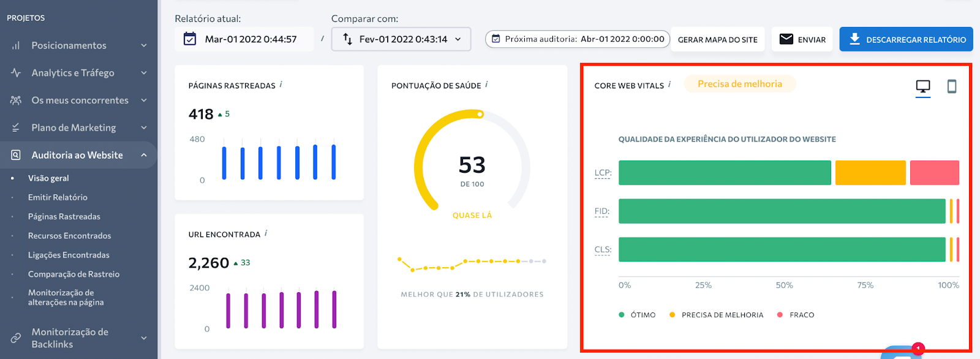Click the Relatório atual date field
Viewport: 980px width, 359px height.
coord(244,39)
